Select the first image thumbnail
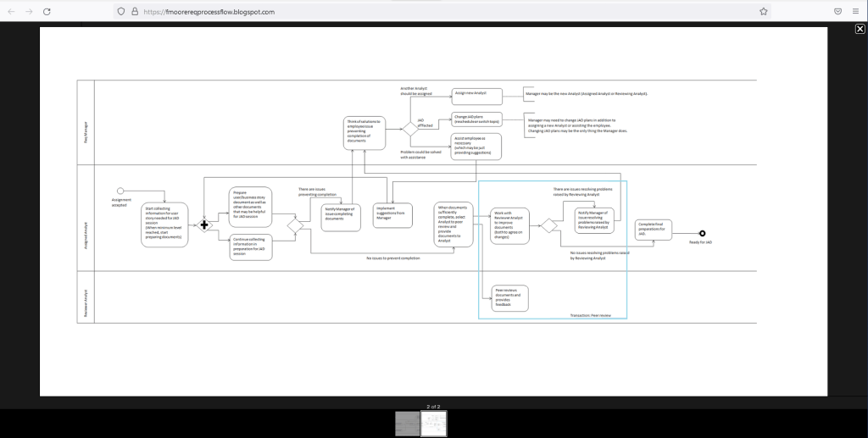The image size is (868, 438). [x=408, y=423]
